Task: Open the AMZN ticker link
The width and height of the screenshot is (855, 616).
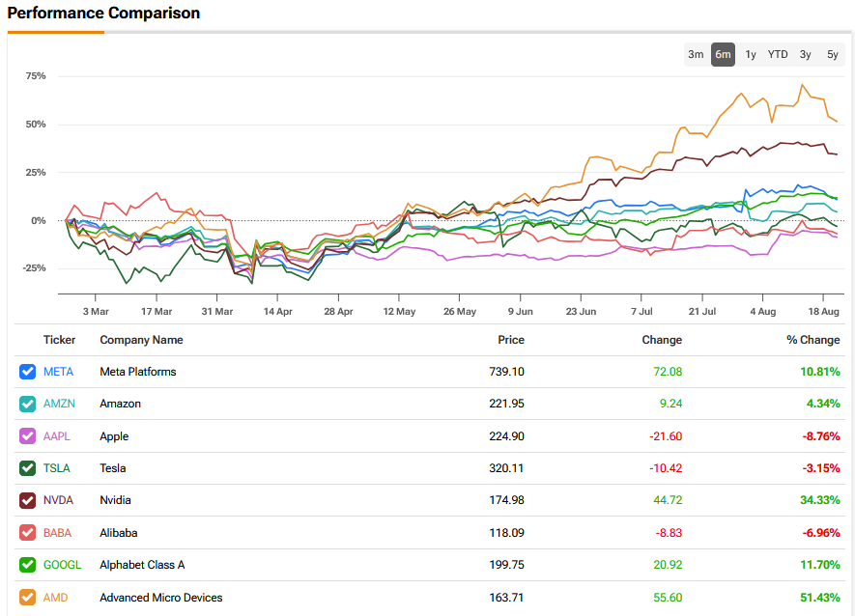Action: tap(60, 404)
